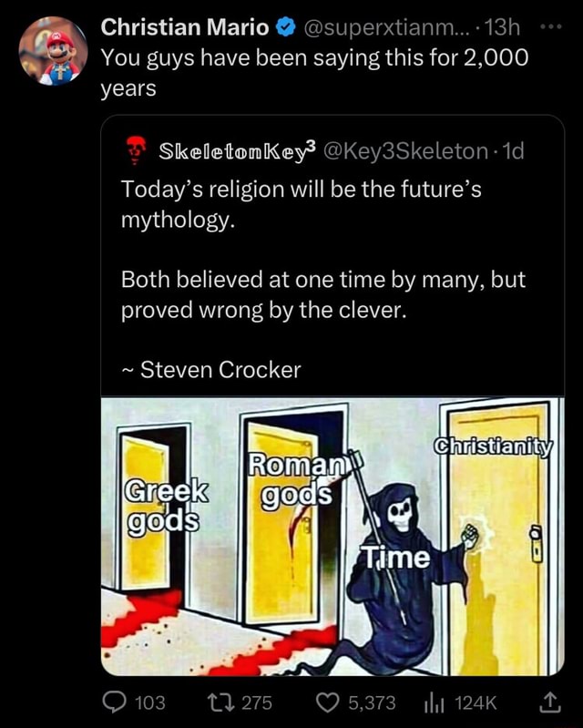583x728 pixels.
Task: Open the quoted tweet's 1d timestamp
Action: click(514, 151)
